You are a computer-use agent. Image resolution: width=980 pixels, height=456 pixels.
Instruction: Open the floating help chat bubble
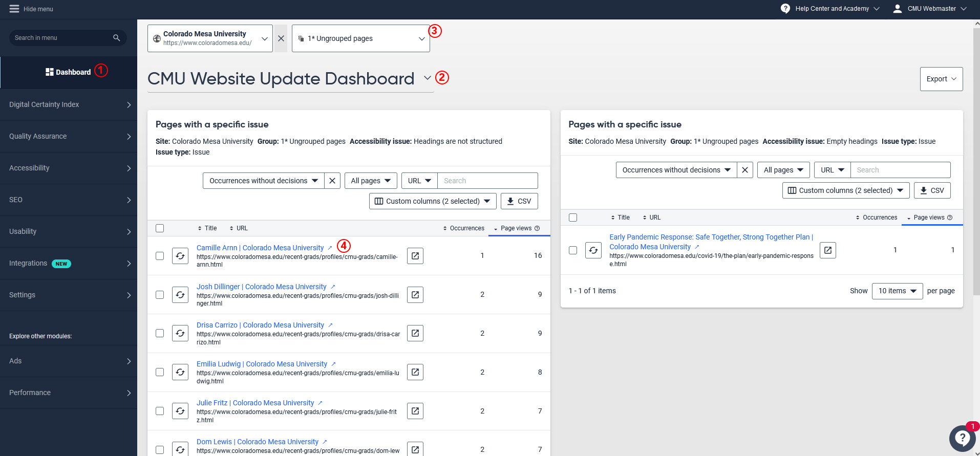point(962,438)
